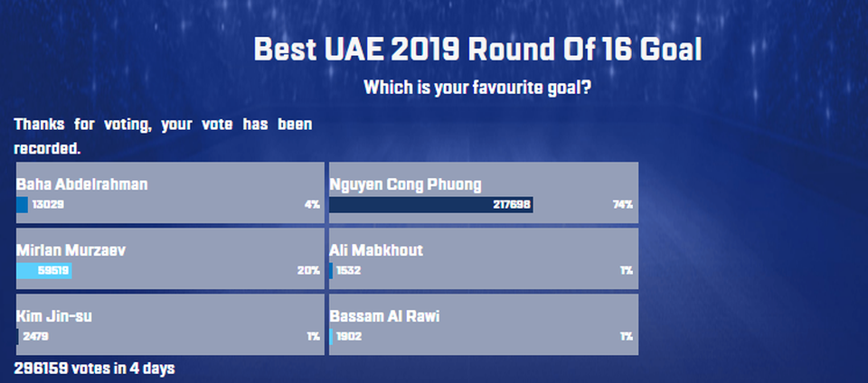Select the Baha Abdelrahman result card
This screenshot has height=383, width=868.
click(x=170, y=192)
